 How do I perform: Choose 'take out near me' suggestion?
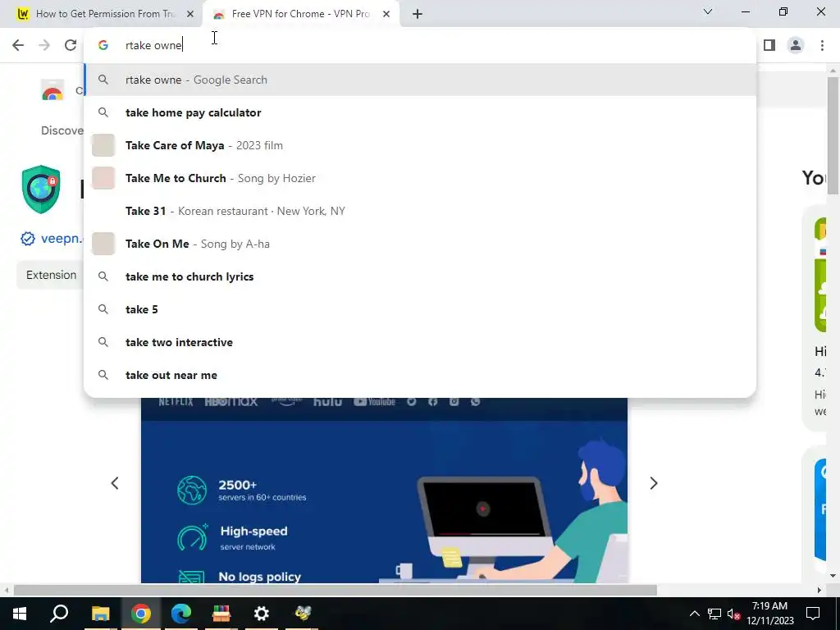pyautogui.click(x=420, y=375)
